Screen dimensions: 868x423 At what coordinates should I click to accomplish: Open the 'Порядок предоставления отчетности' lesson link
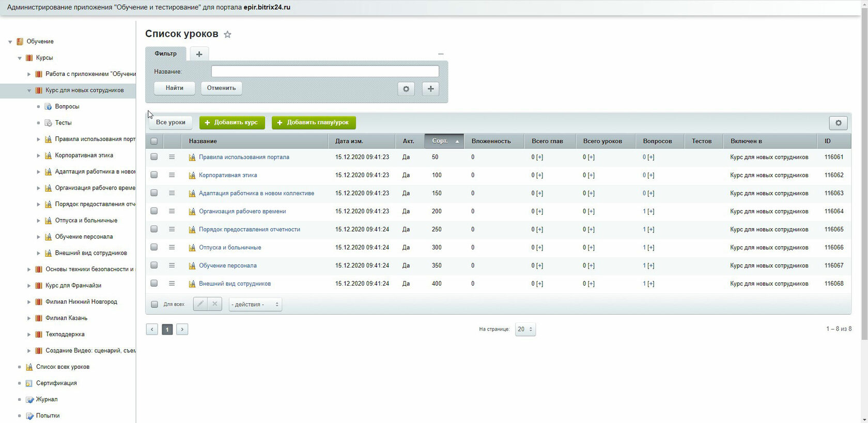[250, 229]
